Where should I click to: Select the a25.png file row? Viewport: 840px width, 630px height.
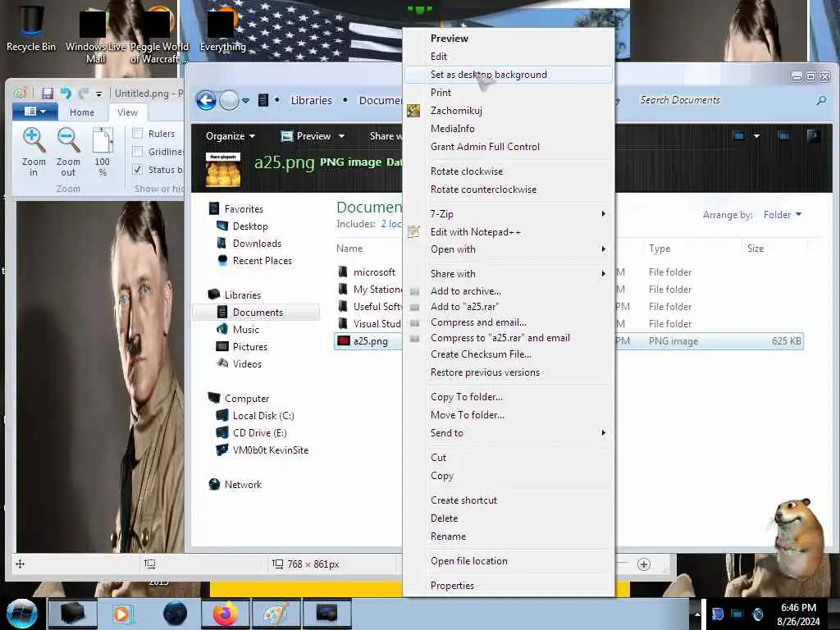[568, 340]
